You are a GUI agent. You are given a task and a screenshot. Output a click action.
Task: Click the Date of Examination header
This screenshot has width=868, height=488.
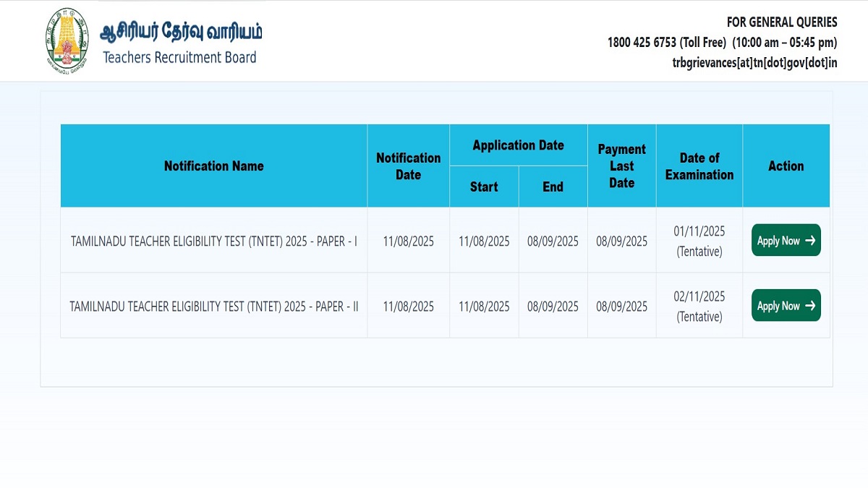tap(699, 166)
